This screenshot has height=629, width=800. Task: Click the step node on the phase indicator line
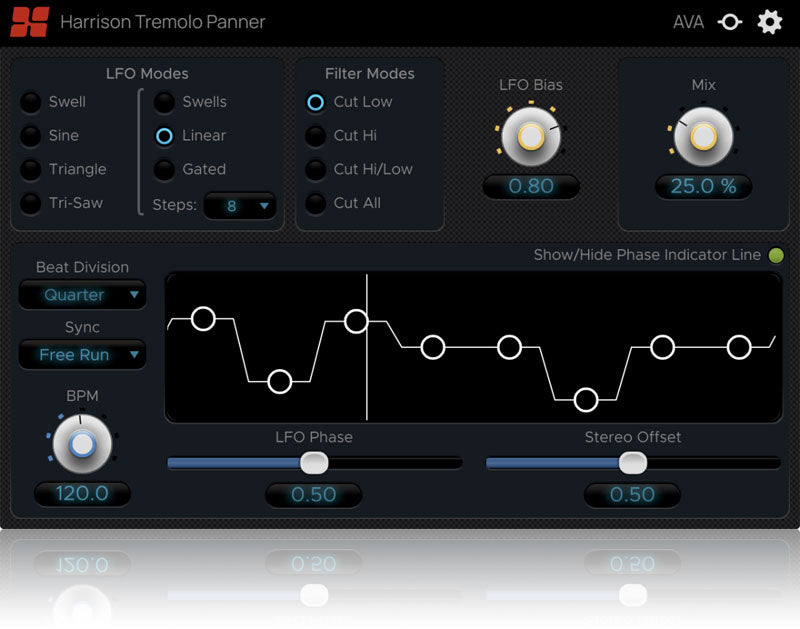tap(356, 321)
